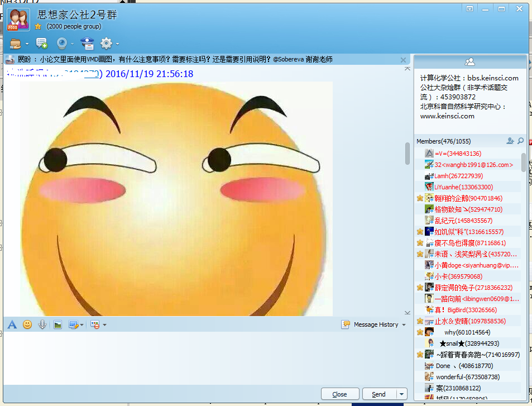Select member ★snail★(328944293)
The height and width of the screenshot is (406, 532).
tap(468, 343)
